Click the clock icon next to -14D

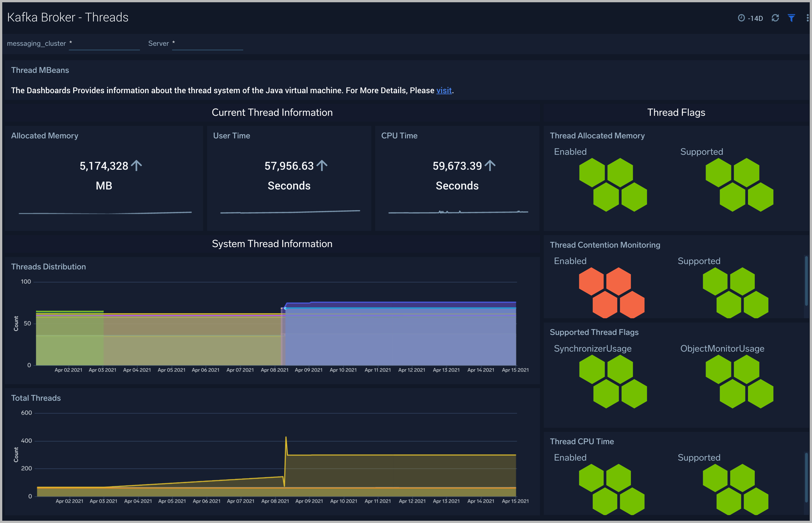click(741, 18)
